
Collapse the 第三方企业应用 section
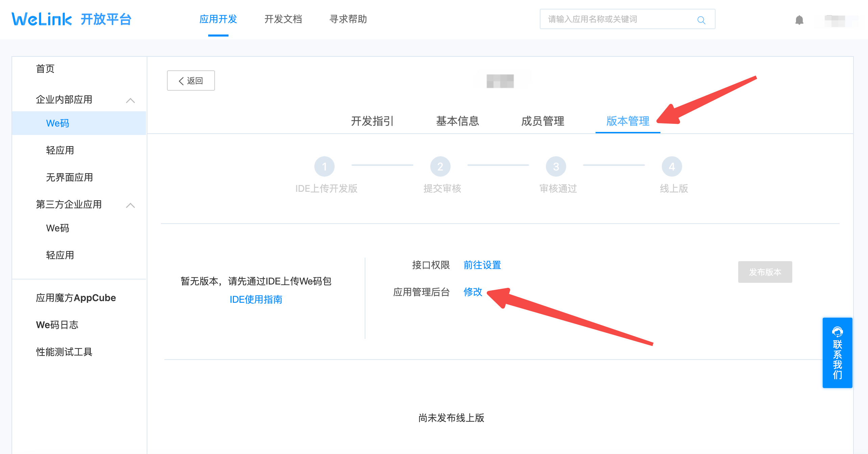[x=130, y=205]
